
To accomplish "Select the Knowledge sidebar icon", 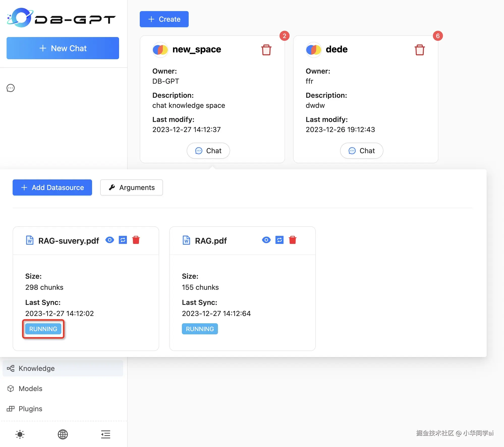I will pos(11,368).
